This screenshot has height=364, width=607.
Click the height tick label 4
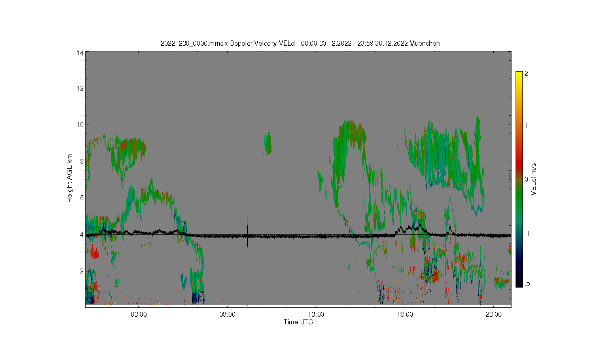82,235
